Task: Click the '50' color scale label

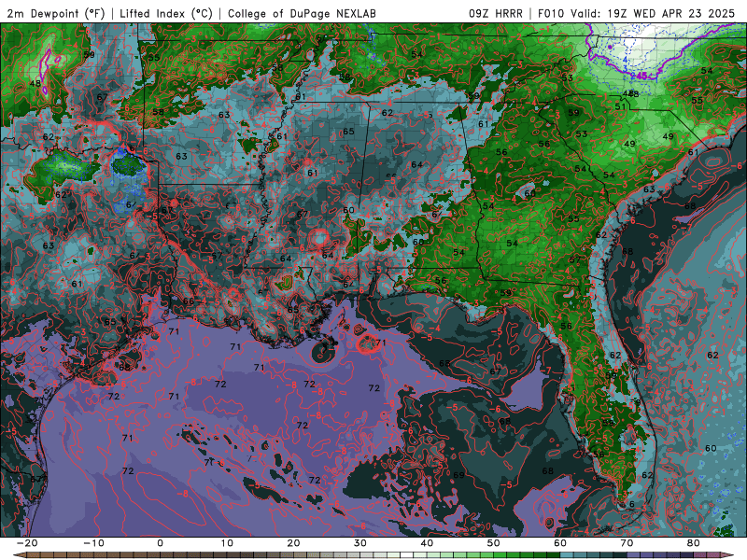Action: (494, 543)
